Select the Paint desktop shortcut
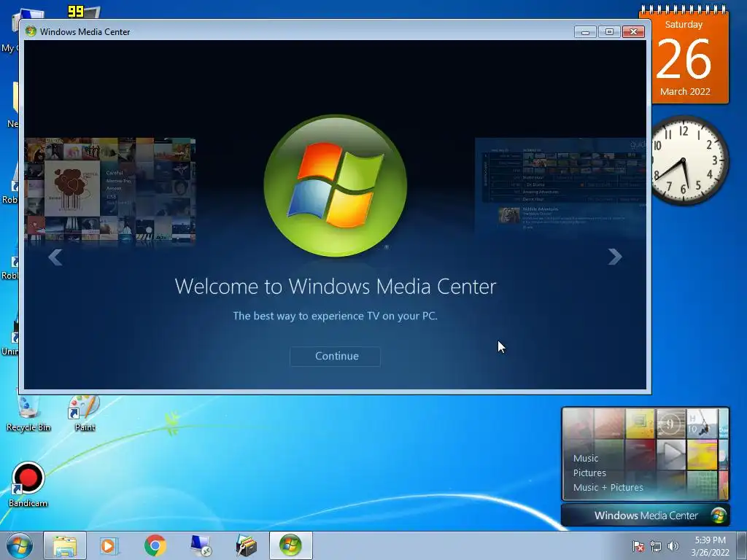Screen dimensions: 747x560 85,413
